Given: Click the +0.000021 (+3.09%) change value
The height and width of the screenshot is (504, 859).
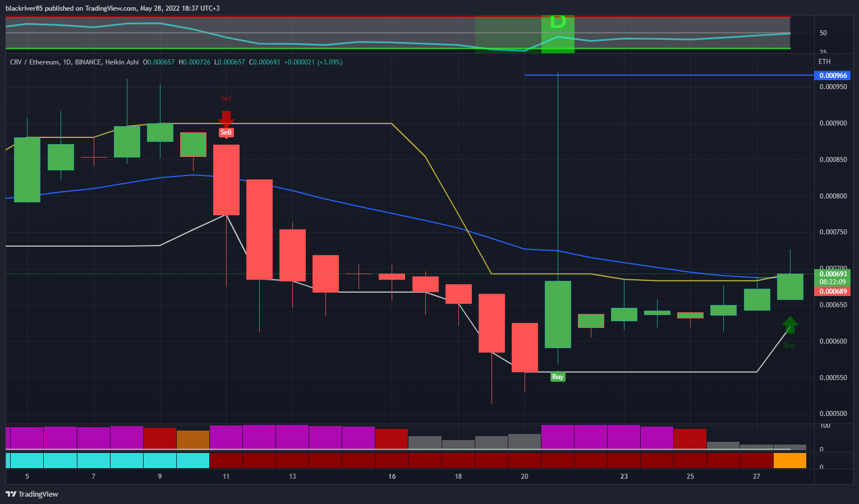Looking at the screenshot, I should [313, 62].
